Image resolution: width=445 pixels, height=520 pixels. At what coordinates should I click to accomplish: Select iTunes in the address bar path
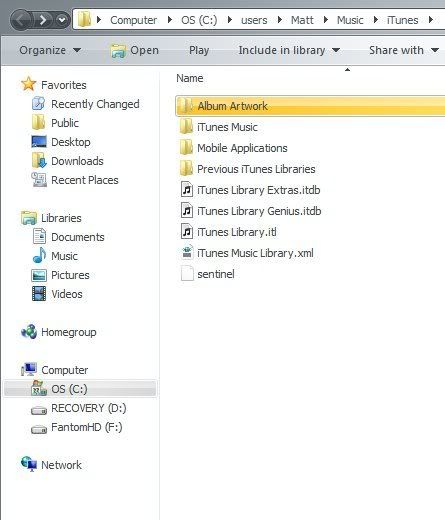(x=402, y=20)
